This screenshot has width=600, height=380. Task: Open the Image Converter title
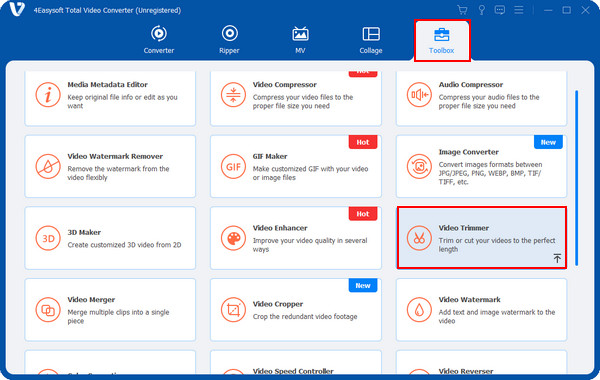pyautogui.click(x=468, y=152)
